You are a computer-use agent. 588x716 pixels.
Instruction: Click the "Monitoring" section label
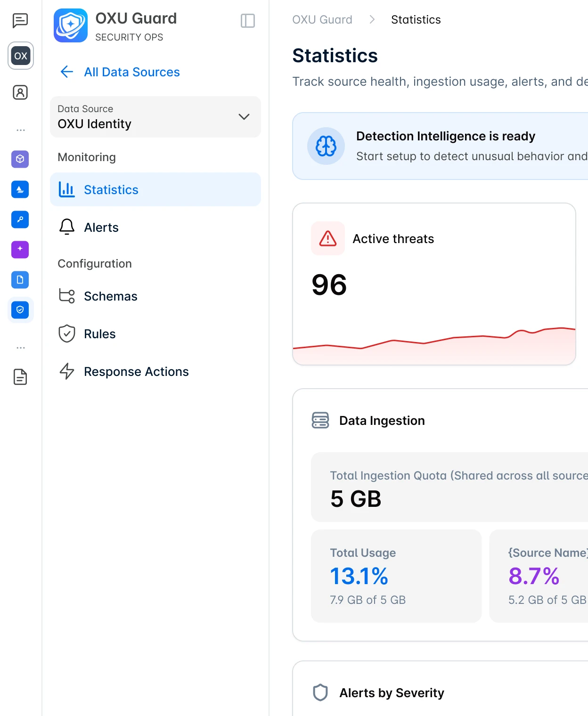(87, 157)
